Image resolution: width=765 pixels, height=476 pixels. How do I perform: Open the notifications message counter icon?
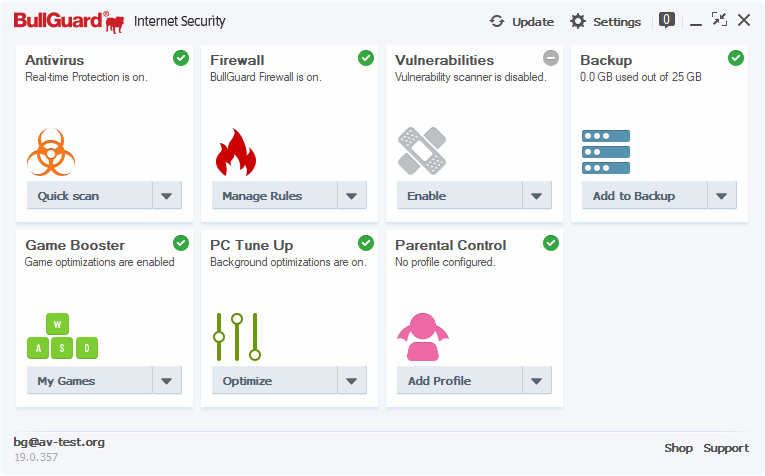coord(667,20)
